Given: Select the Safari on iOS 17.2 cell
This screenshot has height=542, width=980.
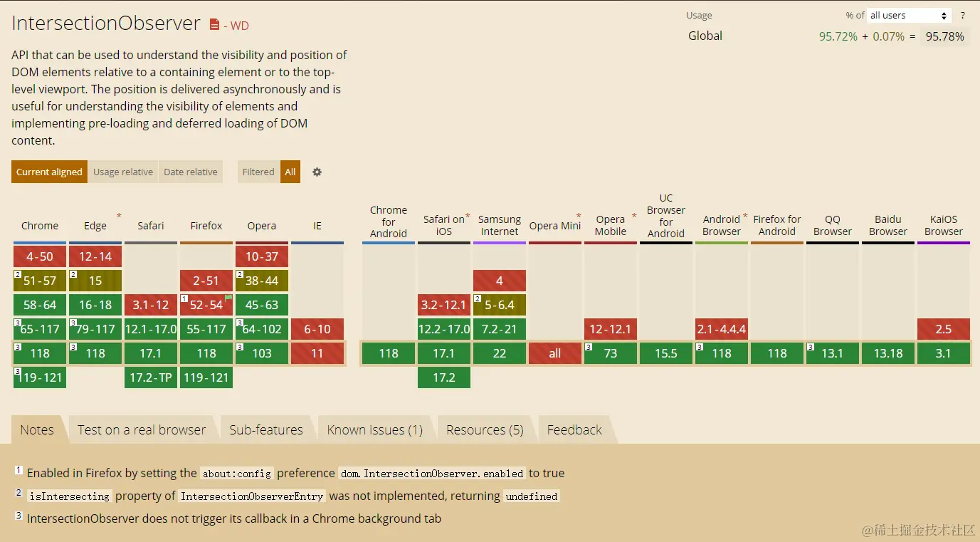Looking at the screenshot, I should [x=444, y=377].
